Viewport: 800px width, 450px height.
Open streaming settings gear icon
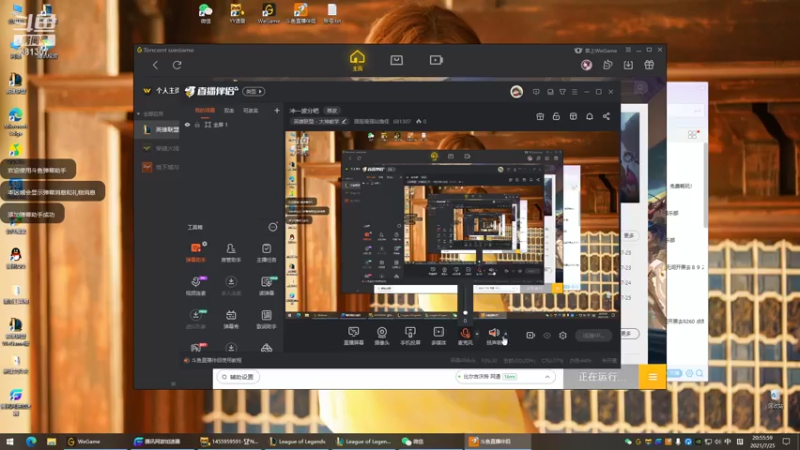point(563,335)
